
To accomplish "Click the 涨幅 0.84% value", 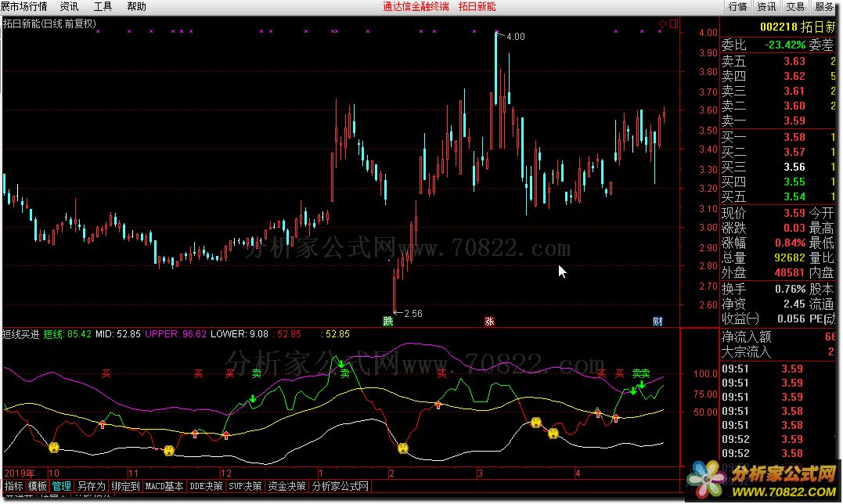I will 791,243.
